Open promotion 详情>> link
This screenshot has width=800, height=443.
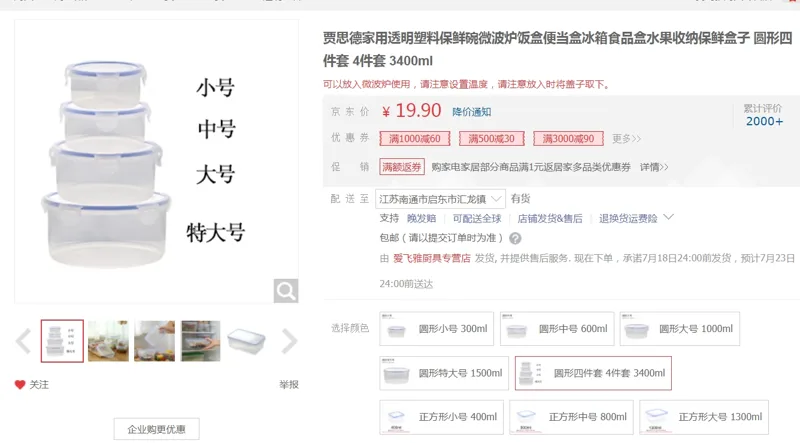click(654, 167)
